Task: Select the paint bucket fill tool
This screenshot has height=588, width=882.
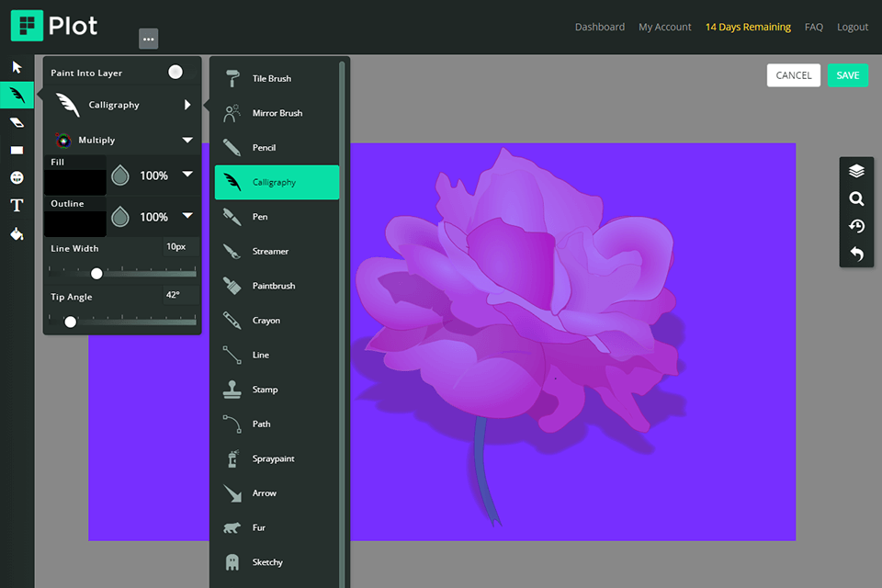Action: point(17,233)
